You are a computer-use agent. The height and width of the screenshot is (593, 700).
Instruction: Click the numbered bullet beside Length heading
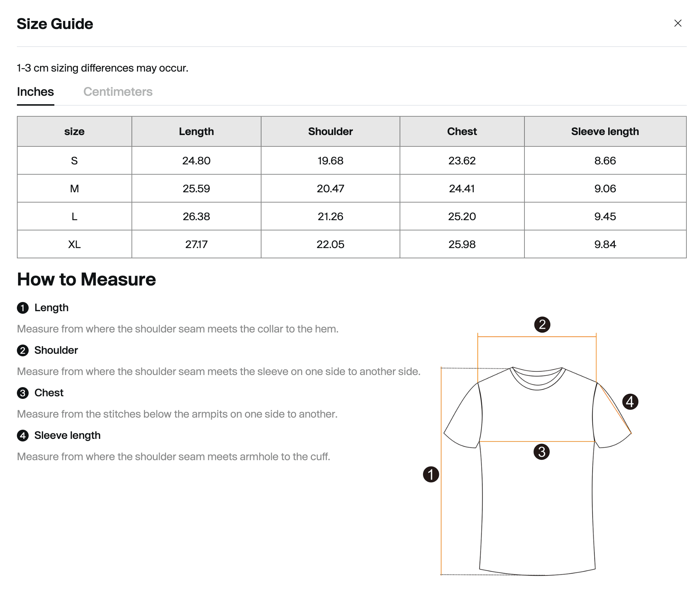click(23, 308)
